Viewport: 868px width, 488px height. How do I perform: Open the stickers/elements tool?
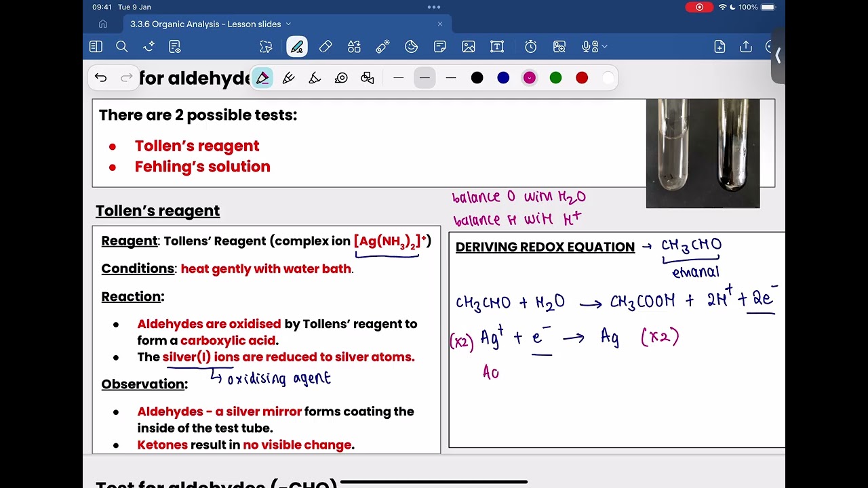411,47
